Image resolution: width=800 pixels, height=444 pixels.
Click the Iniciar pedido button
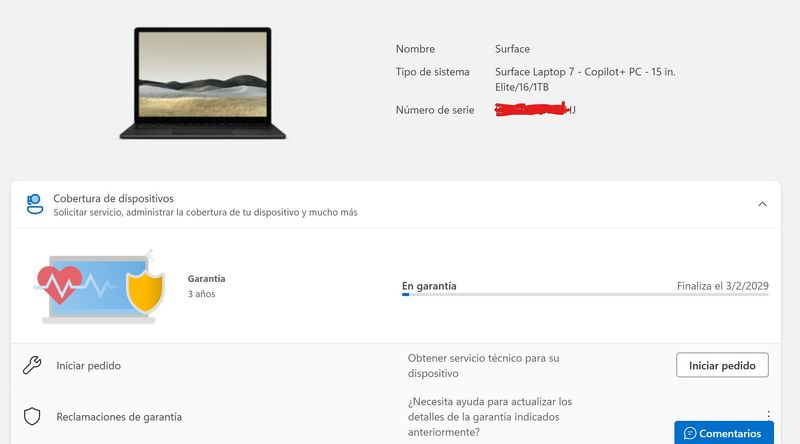click(722, 365)
